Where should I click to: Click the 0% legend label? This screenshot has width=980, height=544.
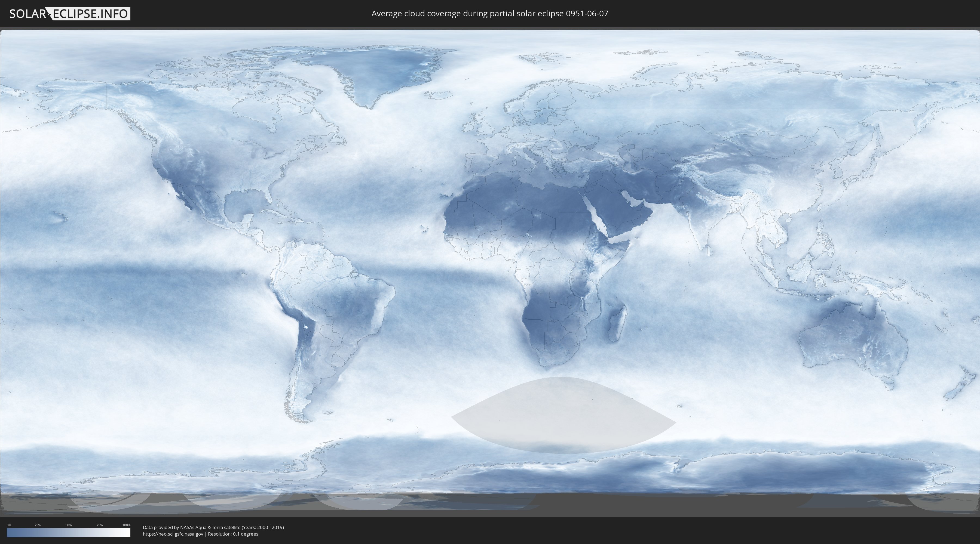[x=9, y=525]
